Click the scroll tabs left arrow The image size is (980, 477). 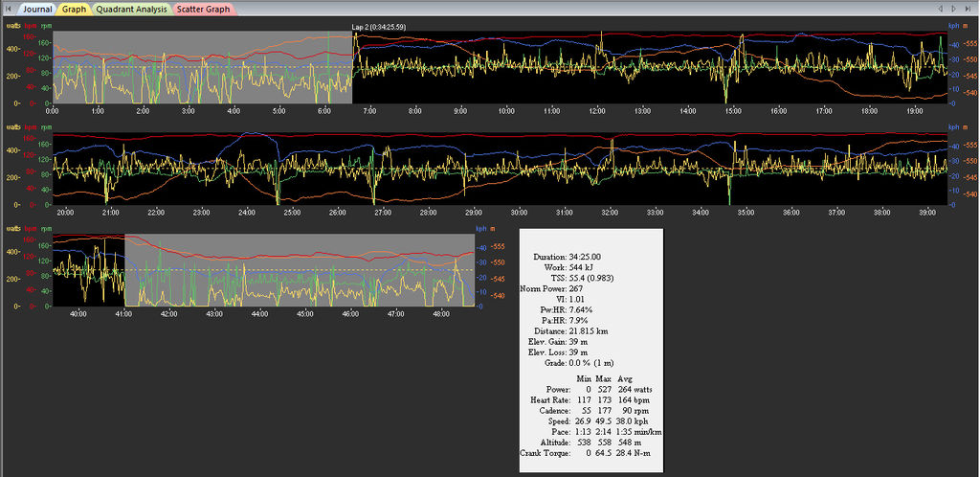pos(941,9)
